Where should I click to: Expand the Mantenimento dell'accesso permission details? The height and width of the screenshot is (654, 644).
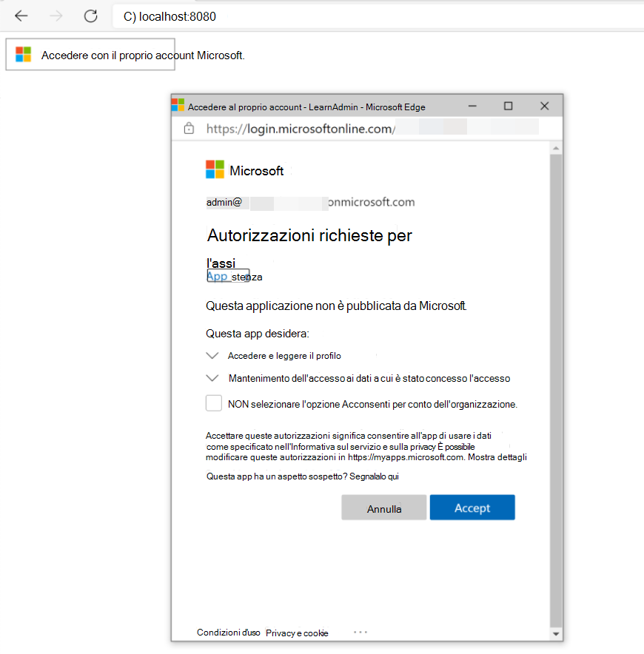[212, 377]
